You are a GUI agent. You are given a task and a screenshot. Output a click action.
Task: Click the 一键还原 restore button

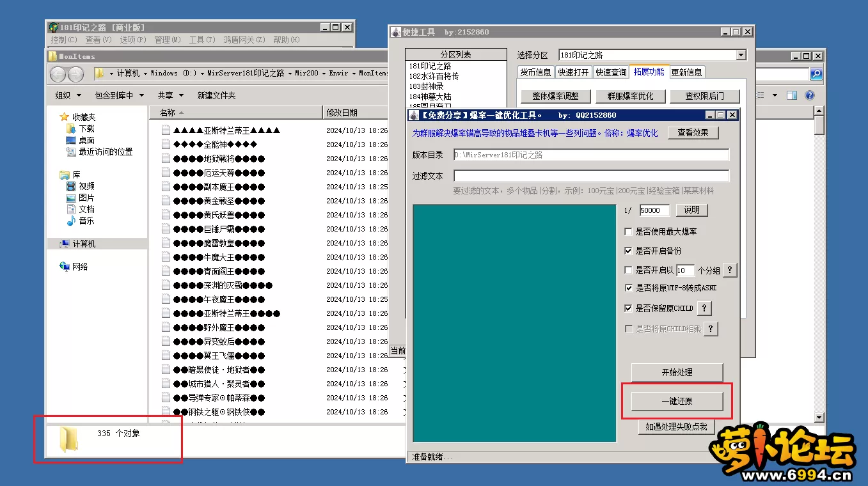(x=677, y=402)
